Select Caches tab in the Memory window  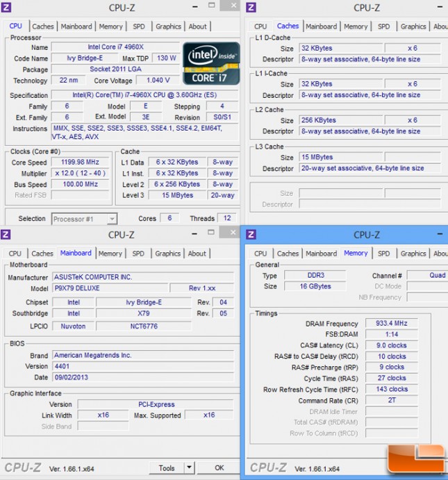click(x=288, y=254)
